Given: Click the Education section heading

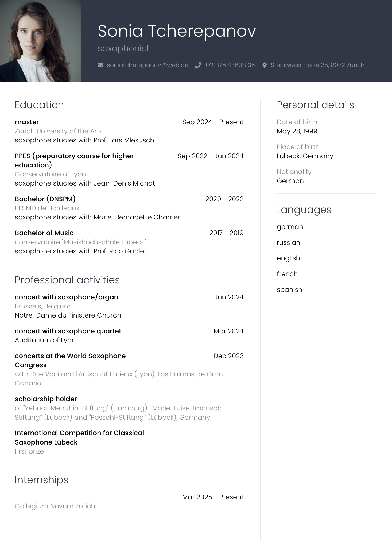Looking at the screenshot, I should coord(39,105).
